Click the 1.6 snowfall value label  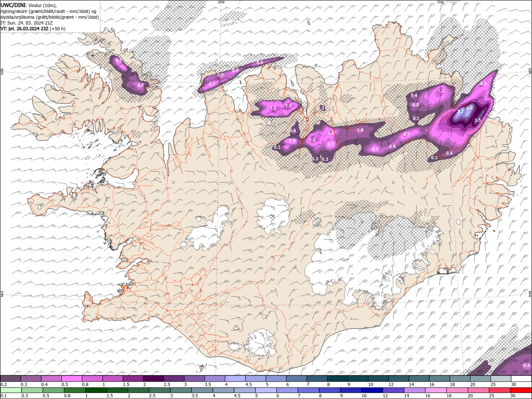(288, 106)
